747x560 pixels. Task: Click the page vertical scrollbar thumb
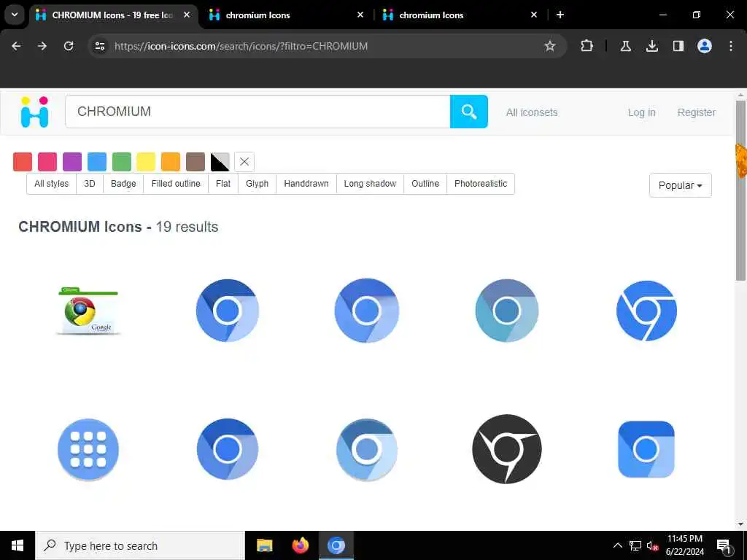[x=740, y=190]
